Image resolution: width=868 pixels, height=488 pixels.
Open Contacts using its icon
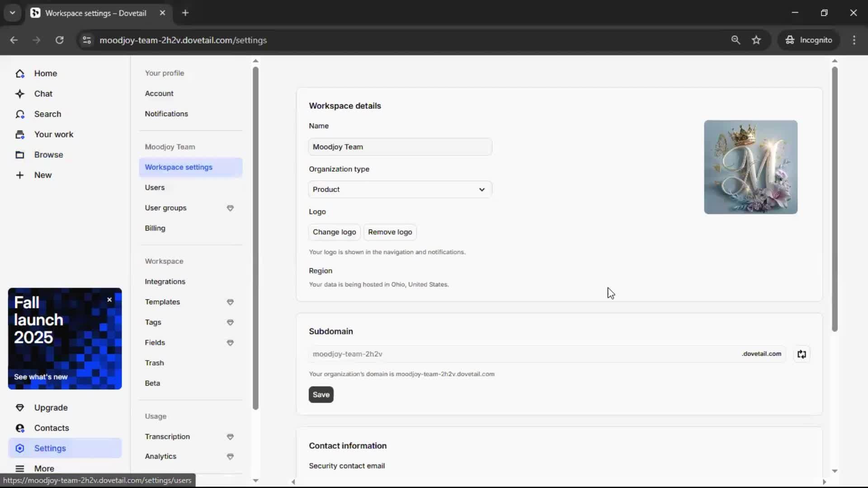tap(20, 428)
